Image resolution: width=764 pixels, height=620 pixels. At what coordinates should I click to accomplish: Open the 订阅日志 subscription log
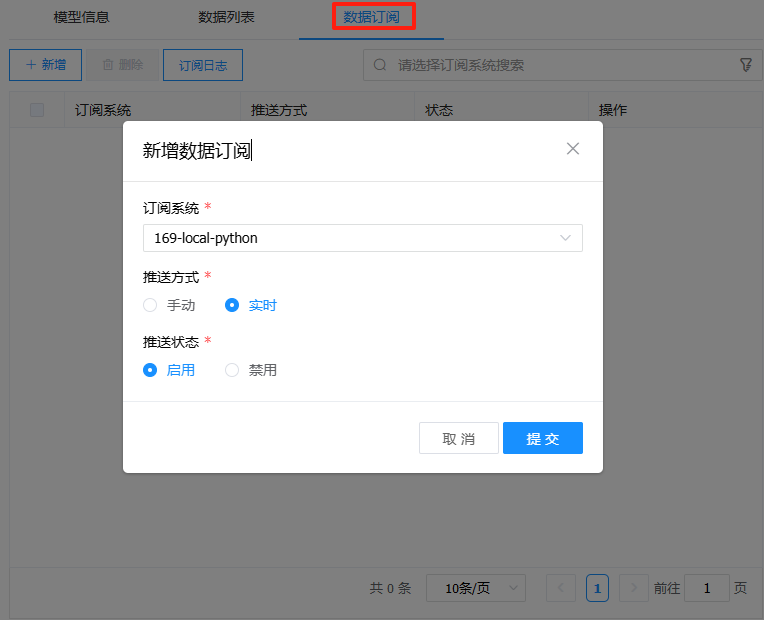tap(203, 65)
